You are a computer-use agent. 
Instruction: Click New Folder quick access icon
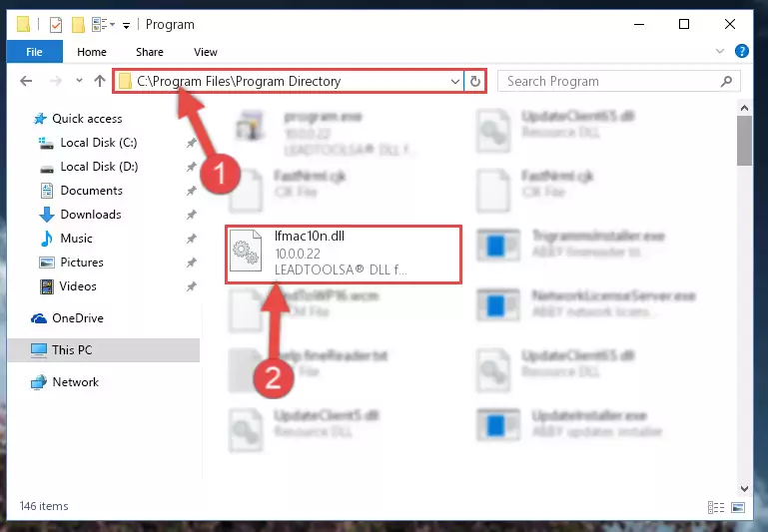point(78,25)
